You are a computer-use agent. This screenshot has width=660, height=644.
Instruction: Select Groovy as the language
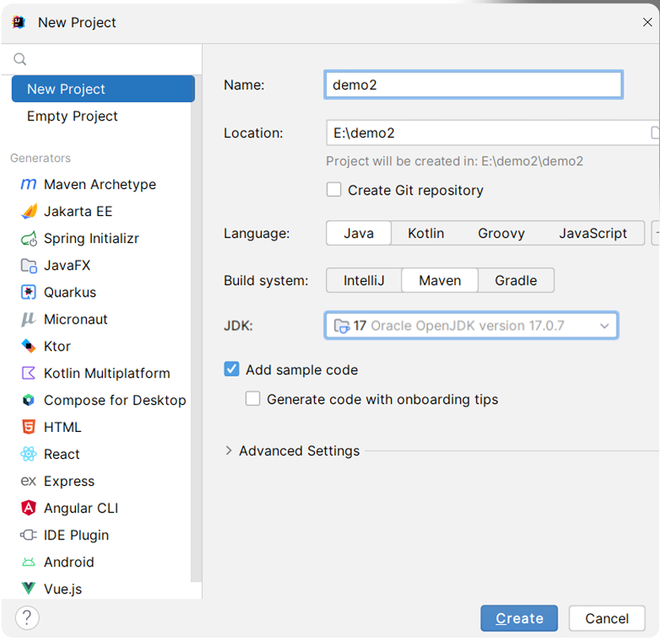[501, 233]
